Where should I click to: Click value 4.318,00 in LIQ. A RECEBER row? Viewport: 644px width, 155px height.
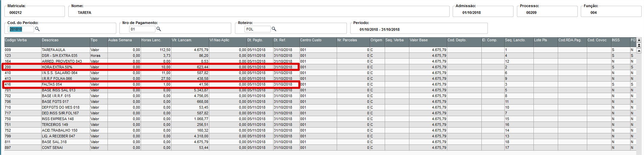tap(201, 136)
